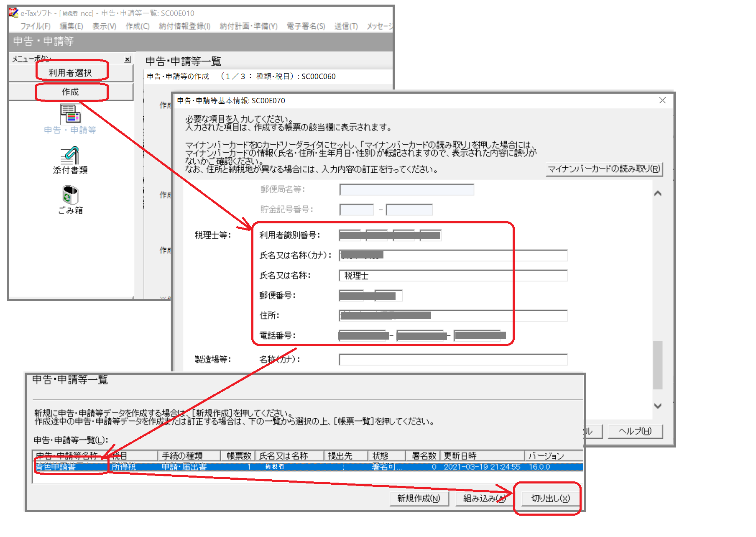Click the 切り出し(X) button
The height and width of the screenshot is (537, 756).
pyautogui.click(x=550, y=498)
